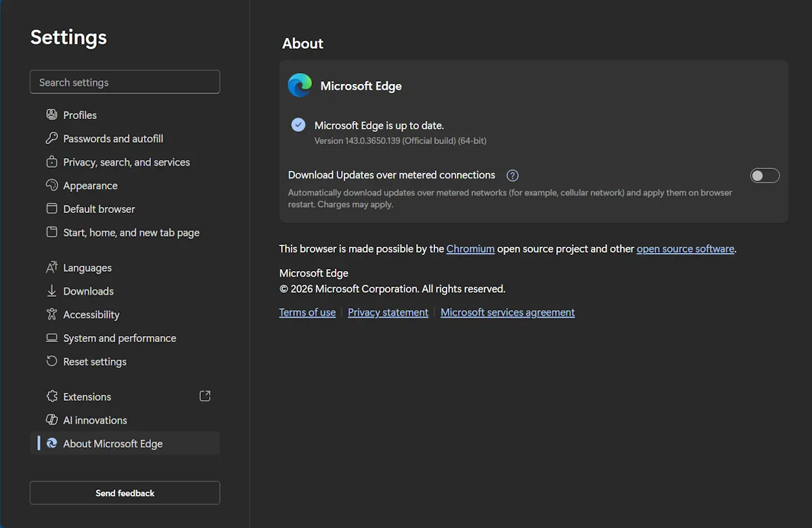Viewport: 812px width, 528px height.
Task: Open the Chromium link
Action: pyautogui.click(x=470, y=249)
